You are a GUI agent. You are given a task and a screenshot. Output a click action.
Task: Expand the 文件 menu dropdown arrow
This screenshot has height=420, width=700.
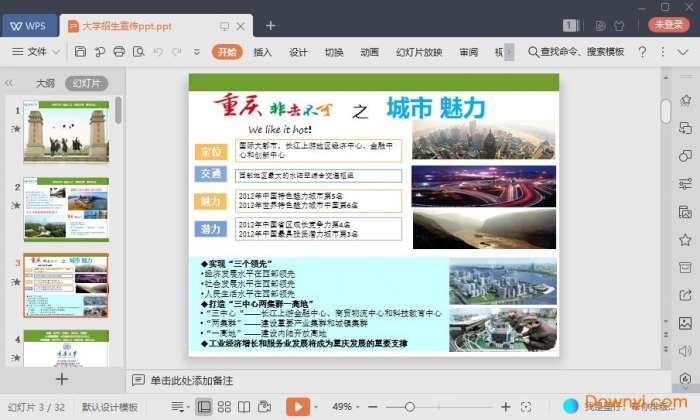click(x=56, y=52)
